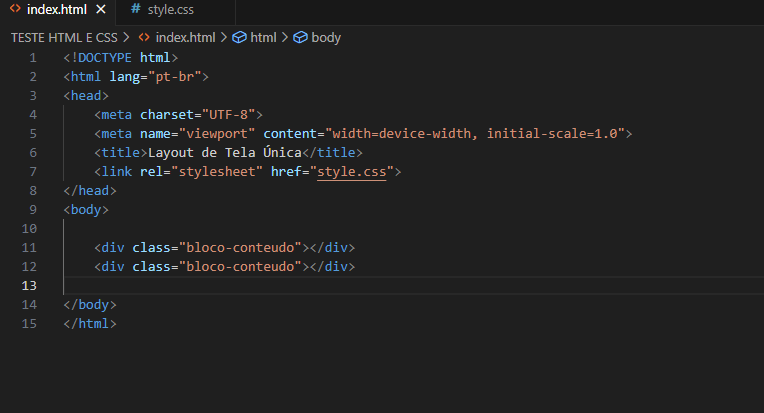Place cursor on empty line 10
The image size is (764, 413).
click(x=413, y=229)
